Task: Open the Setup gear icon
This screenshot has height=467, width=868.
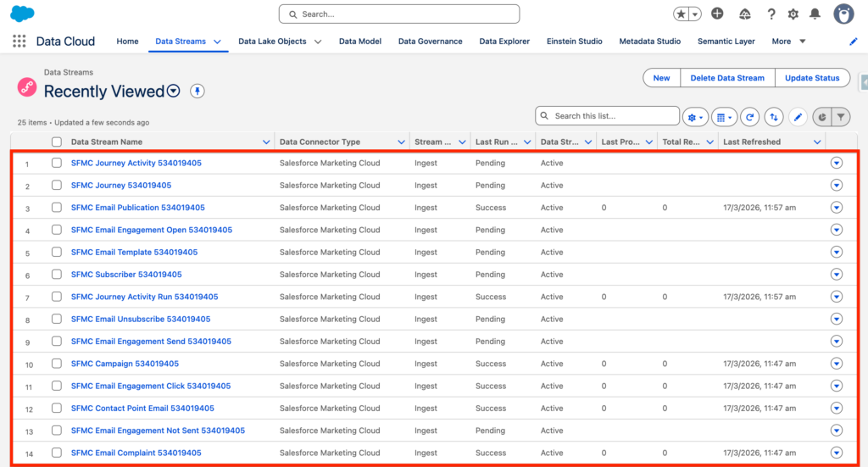Action: [x=793, y=14]
